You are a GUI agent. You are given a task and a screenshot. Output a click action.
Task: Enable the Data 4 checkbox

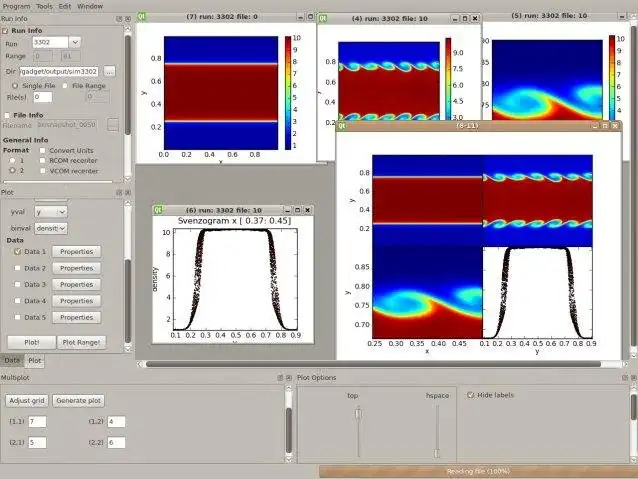17,300
